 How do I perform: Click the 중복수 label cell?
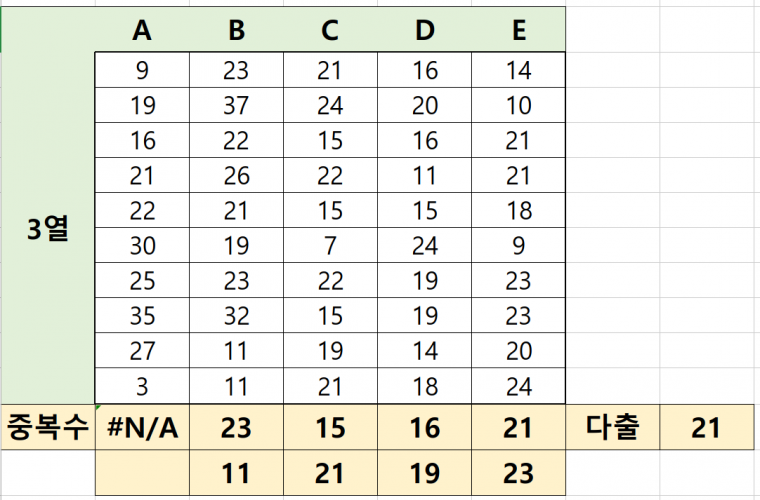47,428
